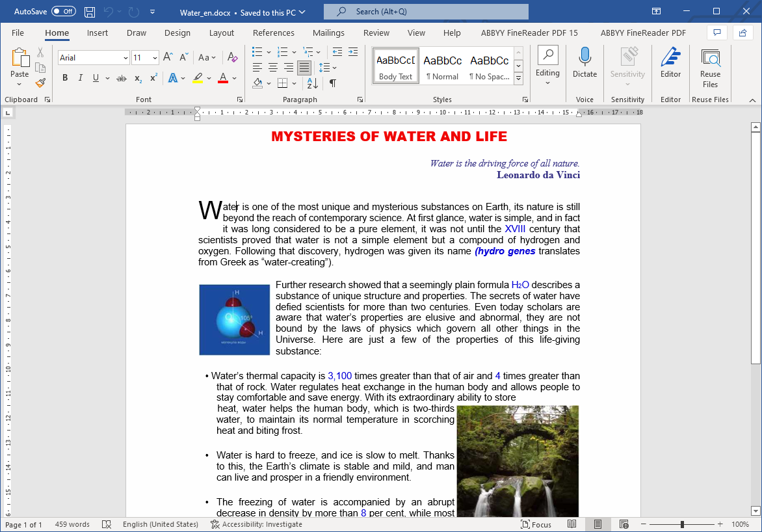
Task: Show paragraph marks with pilcrow icon
Action: point(333,83)
